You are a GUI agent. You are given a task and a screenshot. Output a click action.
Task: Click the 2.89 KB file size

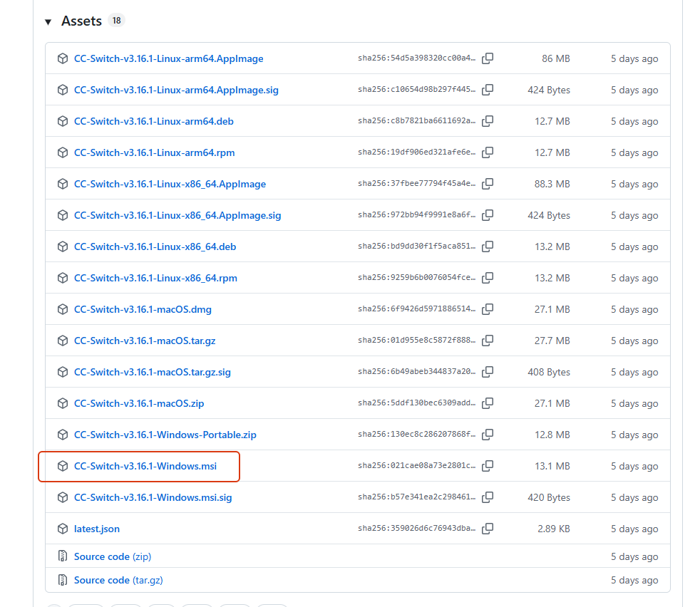coord(554,529)
